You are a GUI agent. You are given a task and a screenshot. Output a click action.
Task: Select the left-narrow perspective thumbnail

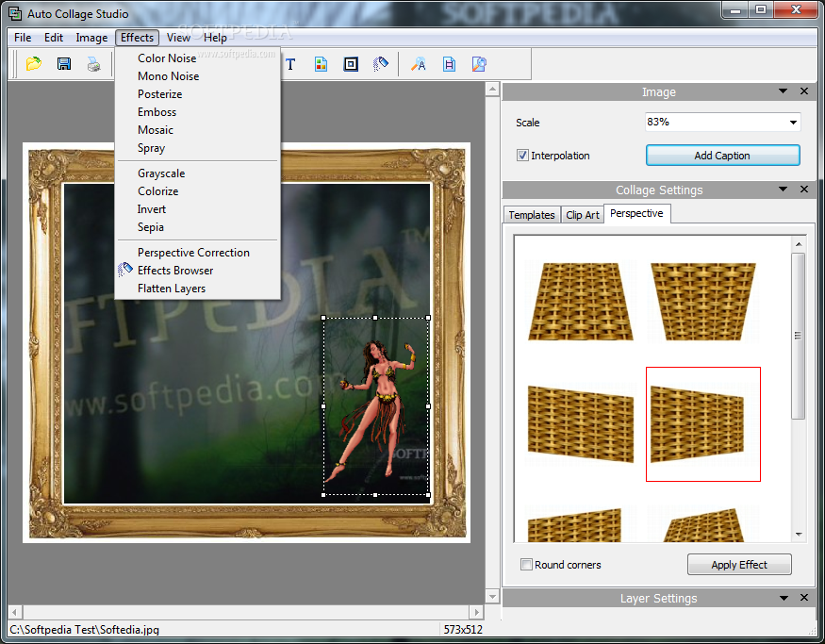point(581,424)
